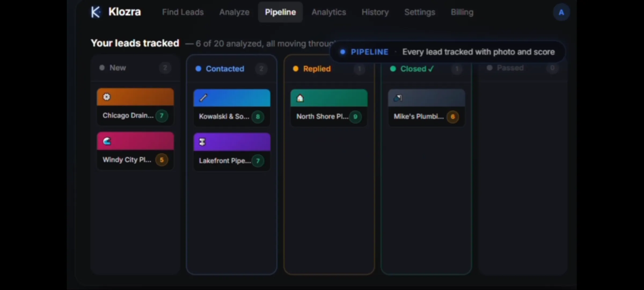Click the icon on Mike's Plumbing card
Screen dimensions: 644x290
tap(398, 98)
